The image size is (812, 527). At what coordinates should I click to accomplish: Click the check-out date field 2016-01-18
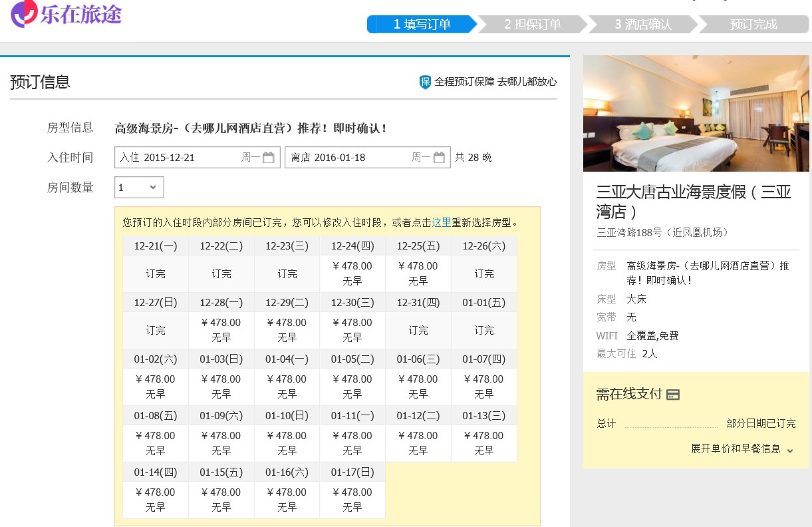[349, 158]
